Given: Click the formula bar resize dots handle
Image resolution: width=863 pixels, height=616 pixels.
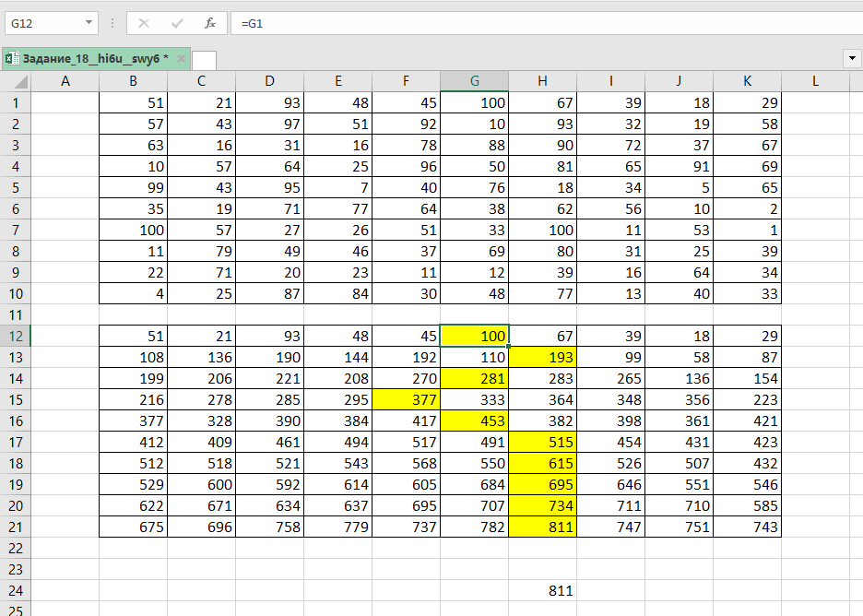Looking at the screenshot, I should tap(112, 23).
